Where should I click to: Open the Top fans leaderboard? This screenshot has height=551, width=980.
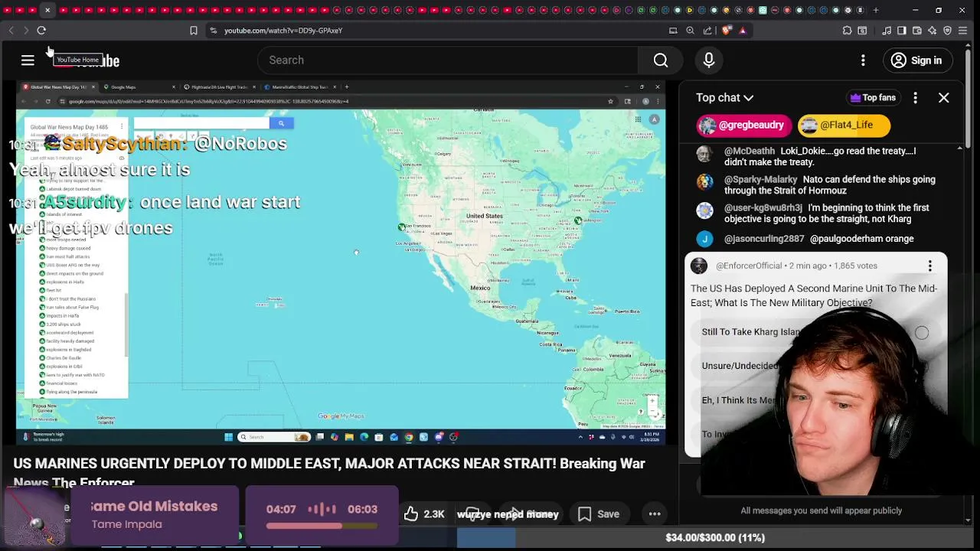click(x=873, y=98)
